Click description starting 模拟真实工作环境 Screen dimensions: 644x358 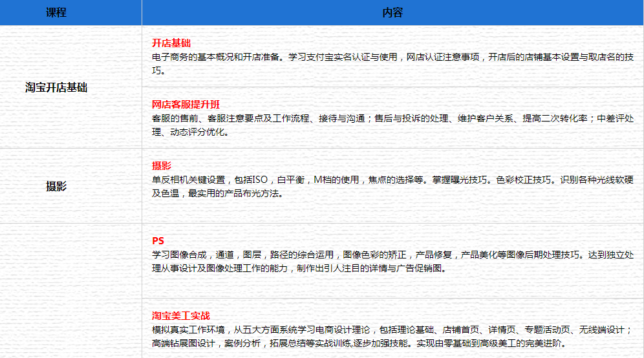pos(392,337)
